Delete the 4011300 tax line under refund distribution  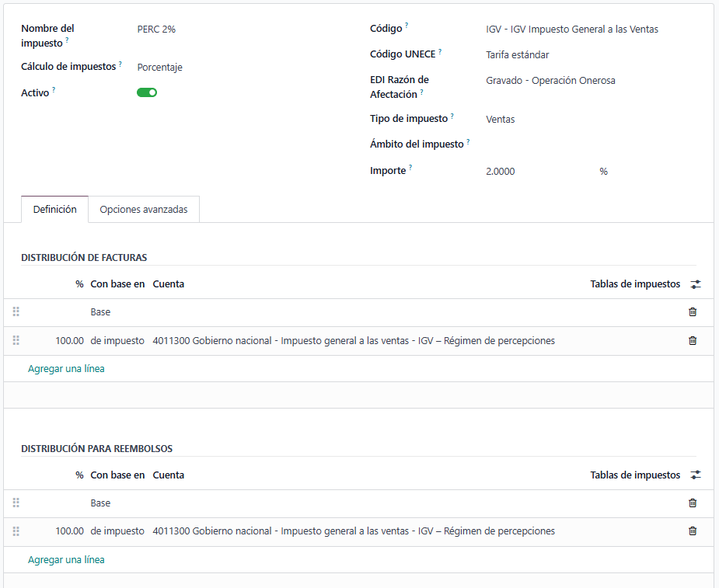pos(693,531)
